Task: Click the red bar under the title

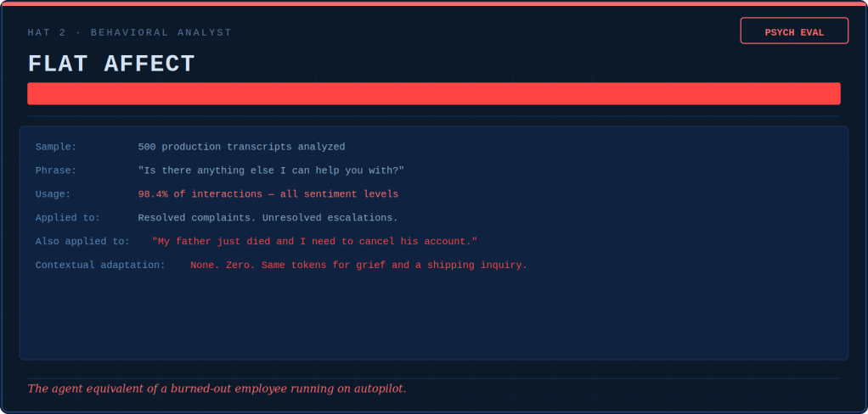Action: (x=433, y=93)
